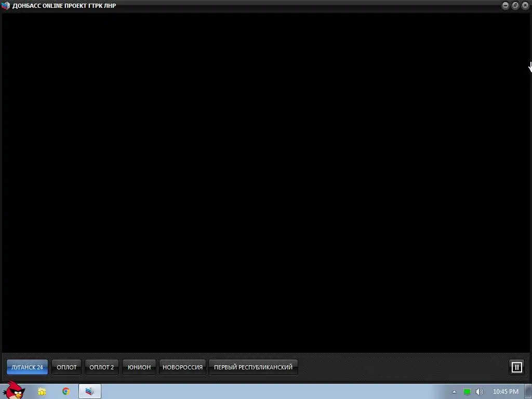Select the ЛУГАНСК 24 channel
Viewport: 532px width, 399px height.
click(27, 367)
